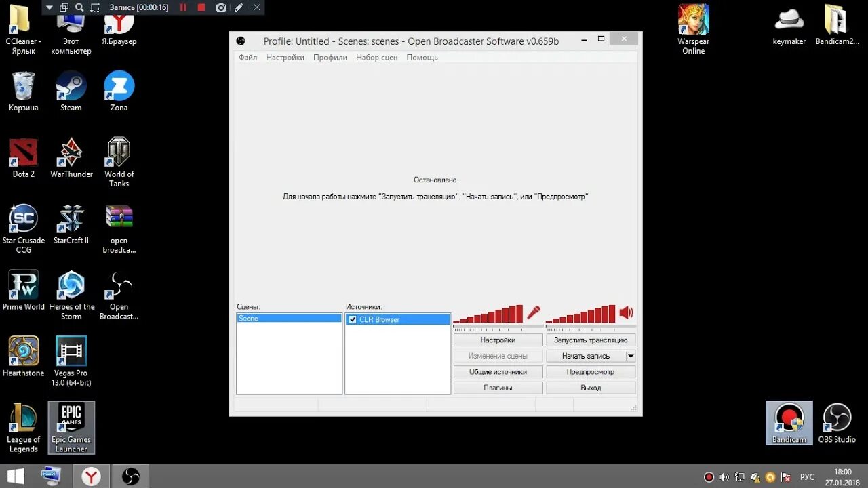The height and width of the screenshot is (488, 868).
Task: Open League of Legends shortcut
Action: (24, 428)
